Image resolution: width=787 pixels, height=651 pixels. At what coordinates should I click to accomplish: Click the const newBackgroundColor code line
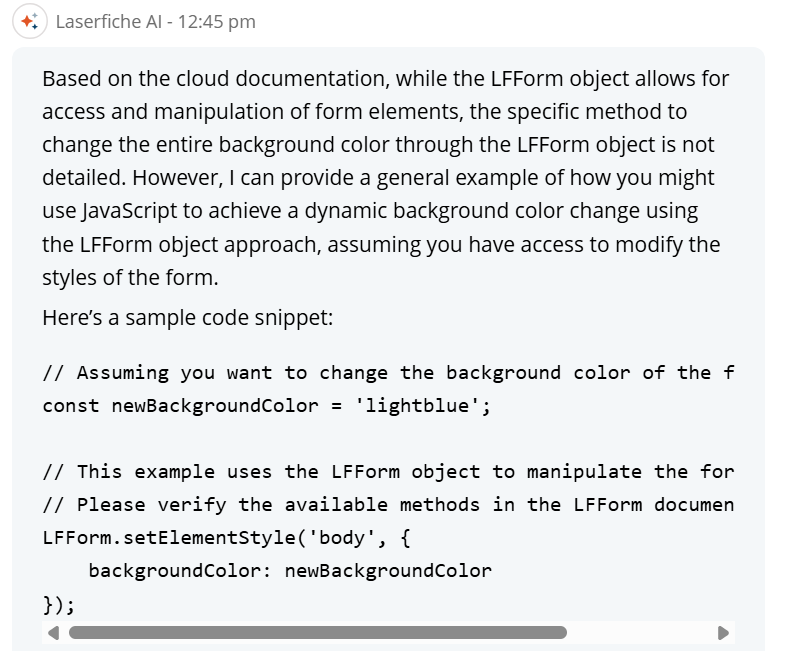[267, 406]
